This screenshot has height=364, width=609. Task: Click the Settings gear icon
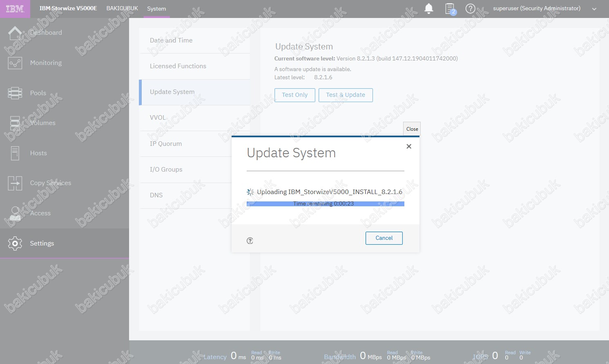[15, 243]
